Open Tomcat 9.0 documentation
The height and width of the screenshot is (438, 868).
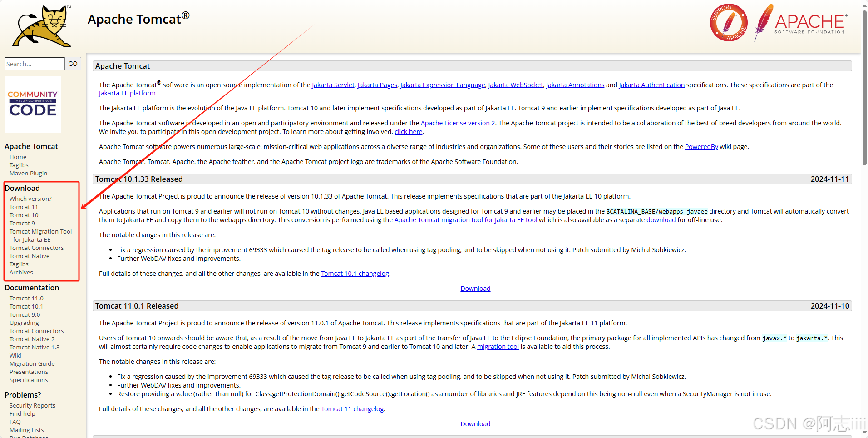click(25, 314)
